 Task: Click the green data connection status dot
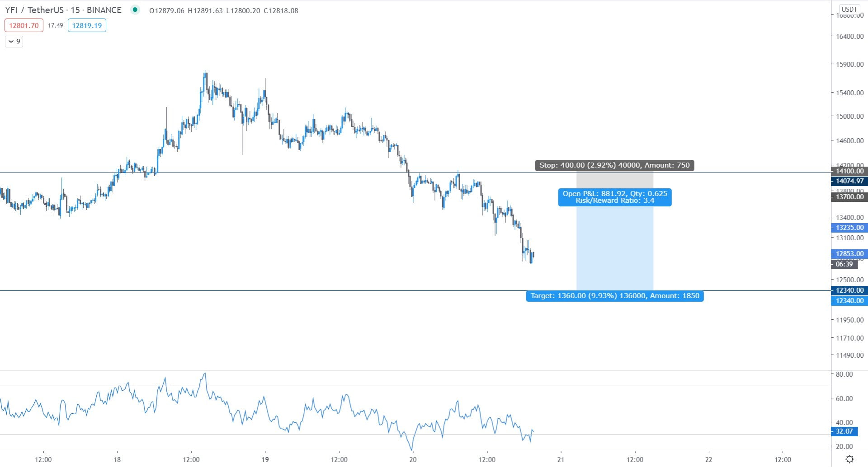(x=134, y=9)
